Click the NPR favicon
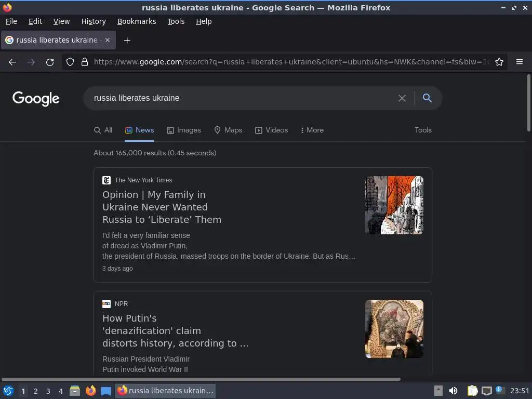The height and width of the screenshot is (399, 532). pos(107,303)
